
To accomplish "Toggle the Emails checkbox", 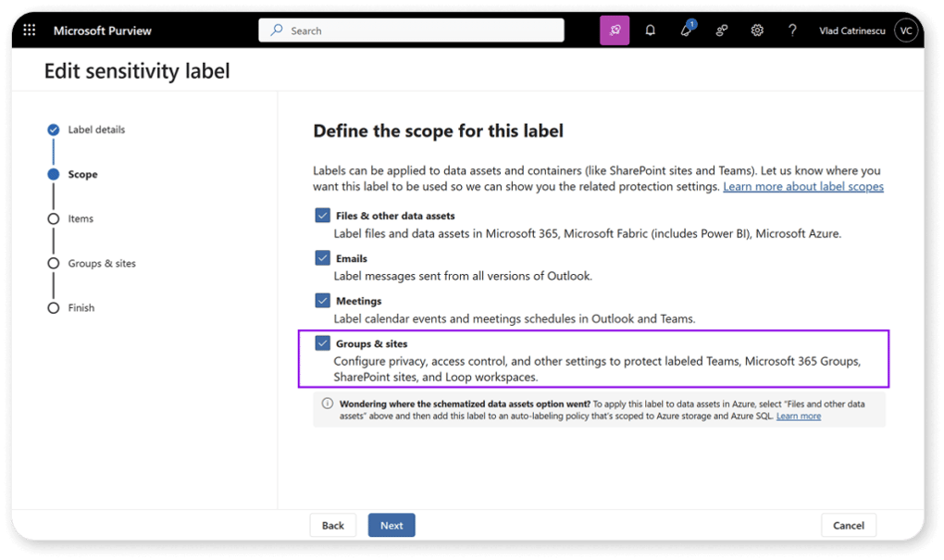I will pyautogui.click(x=323, y=258).
